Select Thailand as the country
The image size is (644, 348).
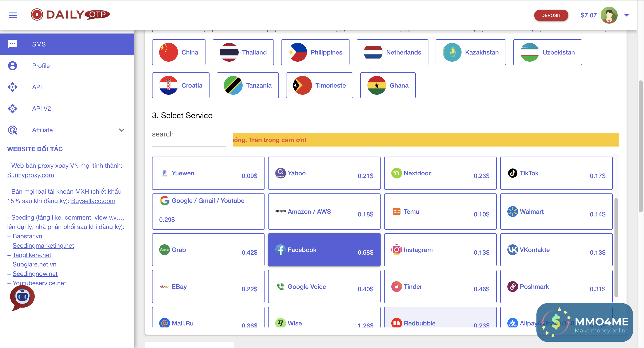point(243,52)
